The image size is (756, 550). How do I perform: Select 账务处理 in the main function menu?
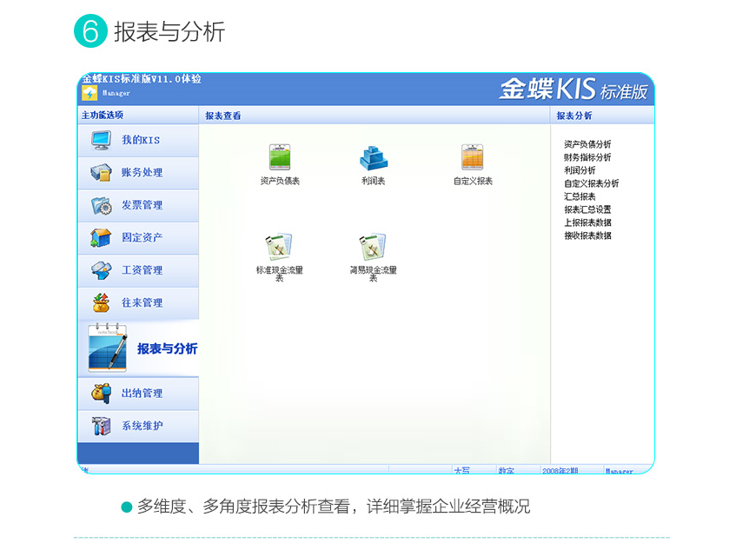click(x=142, y=173)
